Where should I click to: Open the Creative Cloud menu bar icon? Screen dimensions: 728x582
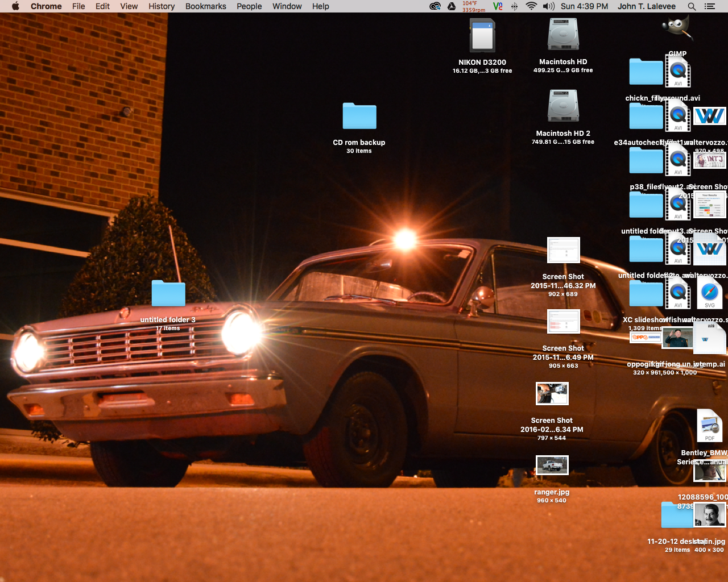435,6
